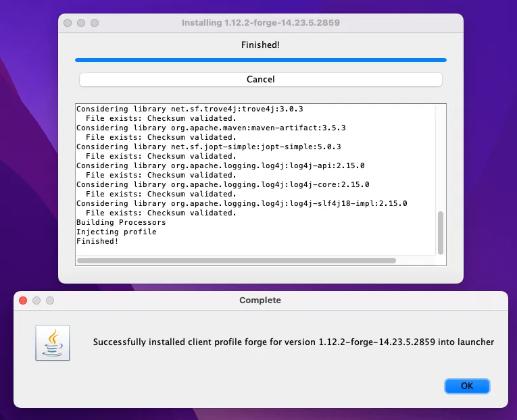Click the Finished! status heading above the progress bar

[260, 45]
